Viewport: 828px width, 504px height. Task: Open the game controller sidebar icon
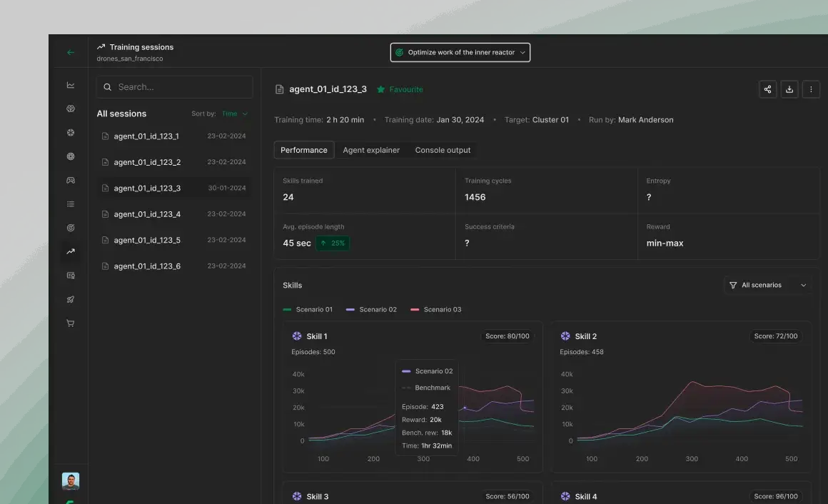[70, 180]
